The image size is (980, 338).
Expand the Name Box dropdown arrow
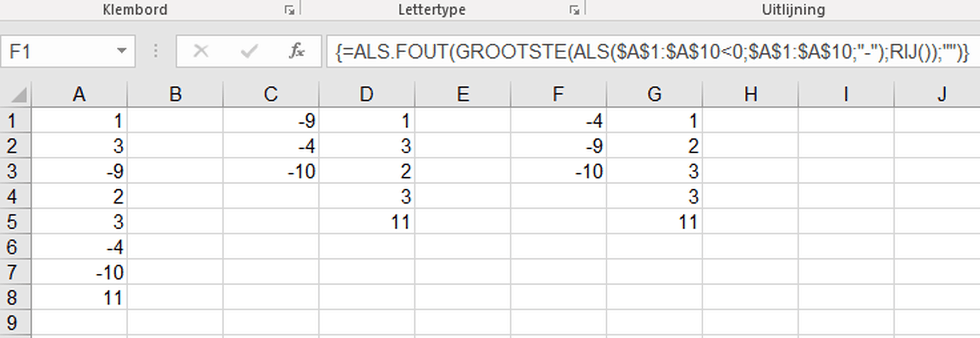(121, 51)
